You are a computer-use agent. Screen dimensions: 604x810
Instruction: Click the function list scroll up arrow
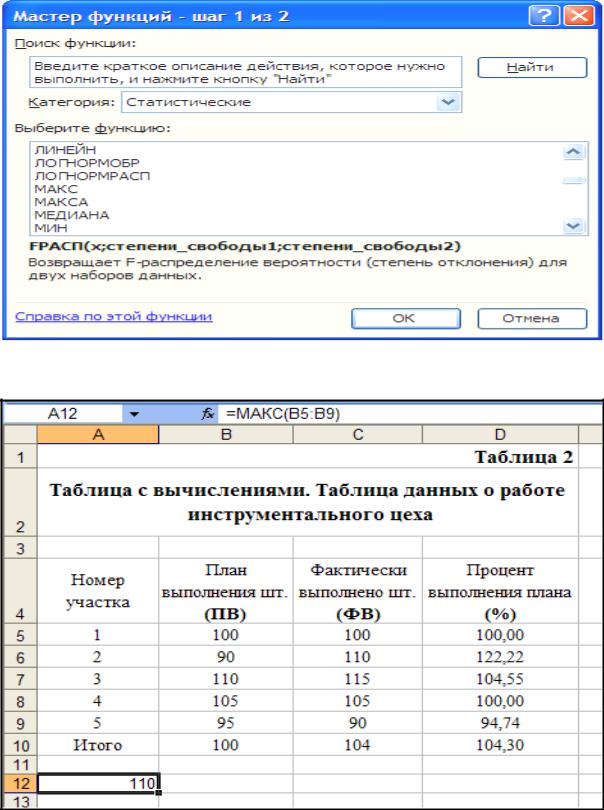click(x=574, y=151)
